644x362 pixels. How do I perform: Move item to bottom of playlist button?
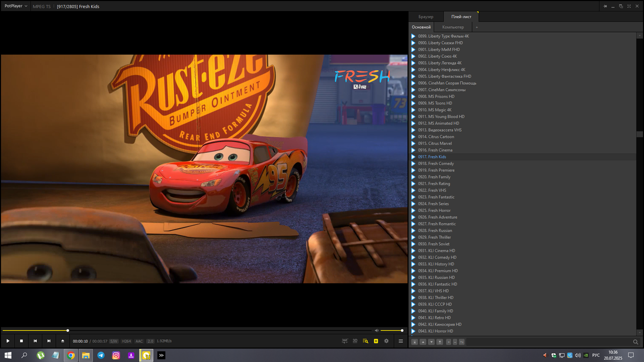click(440, 342)
